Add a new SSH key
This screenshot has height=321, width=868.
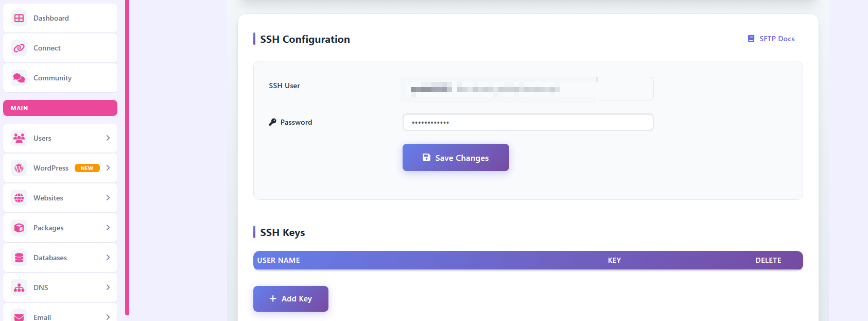(291, 299)
